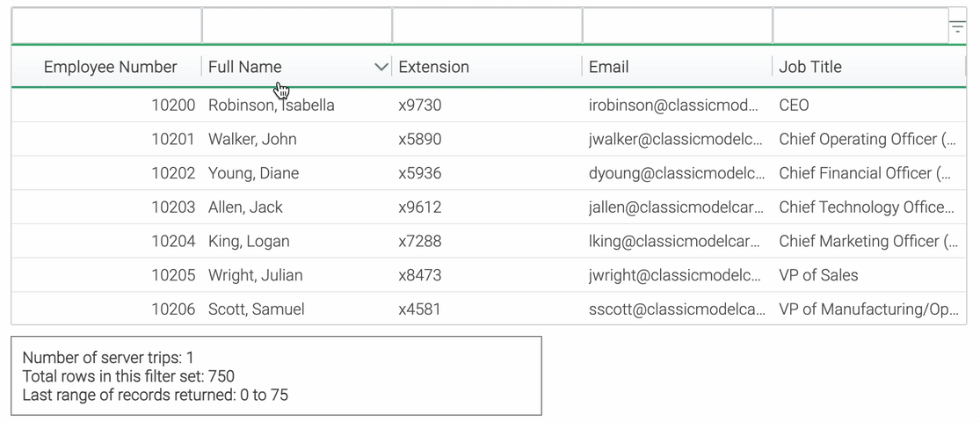Click extension x9612 cell
This screenshot has height=422, width=980.
488,207
